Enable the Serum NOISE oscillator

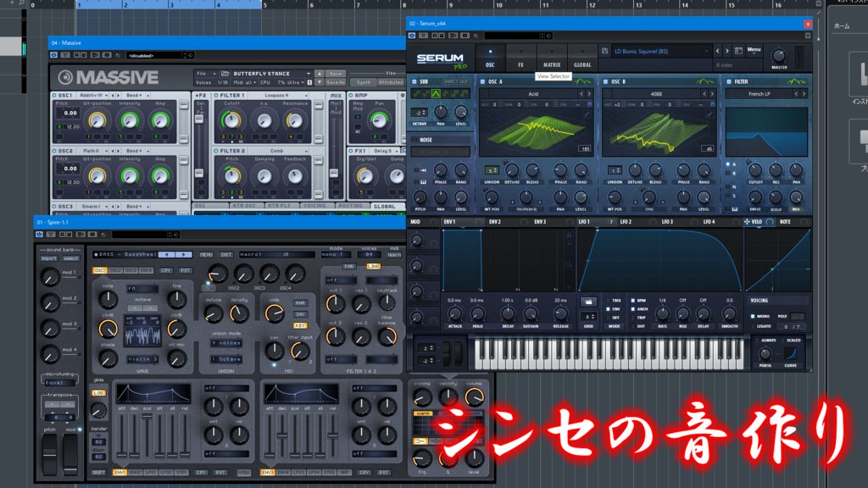[414, 140]
